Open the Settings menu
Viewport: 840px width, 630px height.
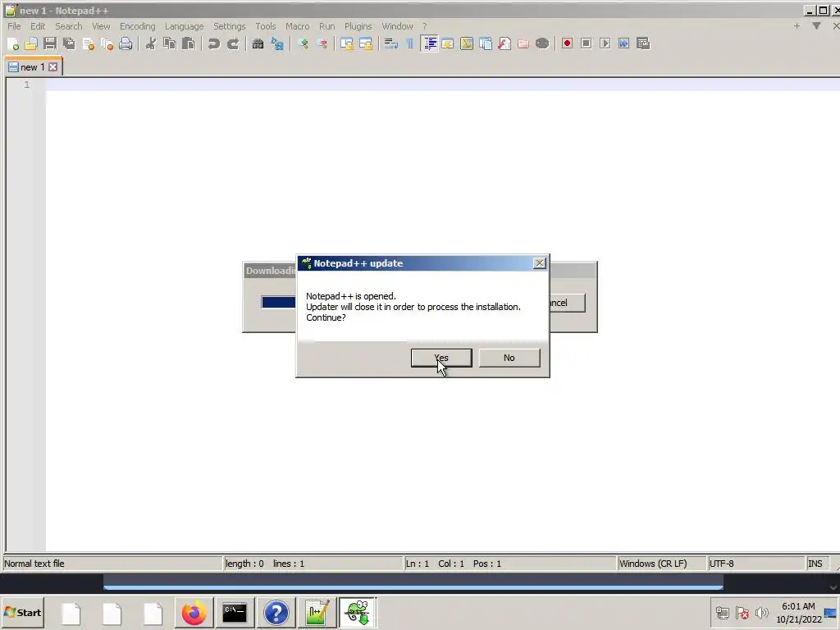[x=230, y=26]
